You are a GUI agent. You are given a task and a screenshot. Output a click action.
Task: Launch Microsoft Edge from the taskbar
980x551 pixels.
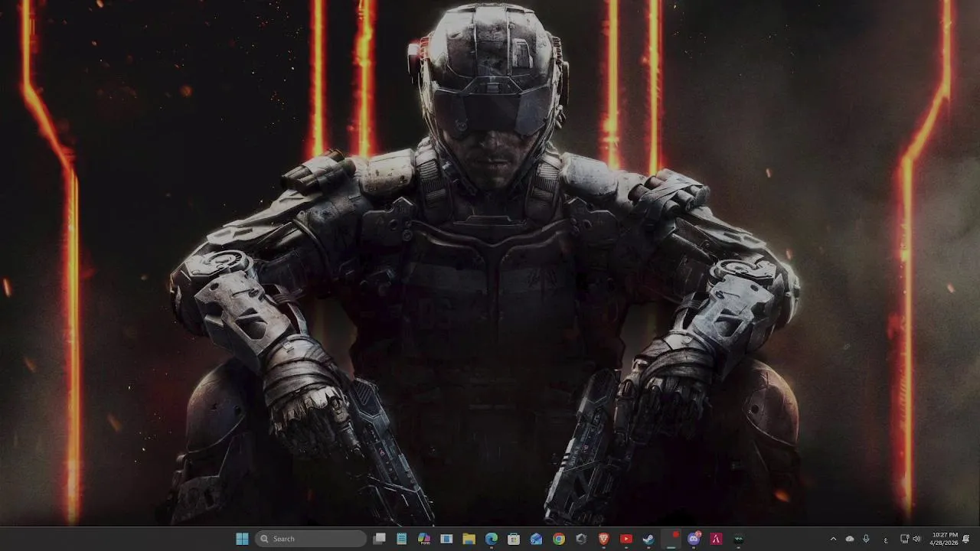492,539
